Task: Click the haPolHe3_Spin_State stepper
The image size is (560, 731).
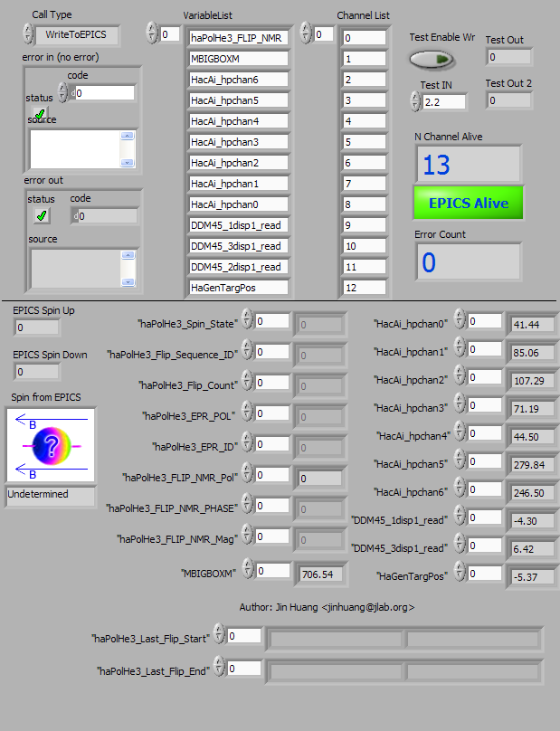Action: (248, 320)
